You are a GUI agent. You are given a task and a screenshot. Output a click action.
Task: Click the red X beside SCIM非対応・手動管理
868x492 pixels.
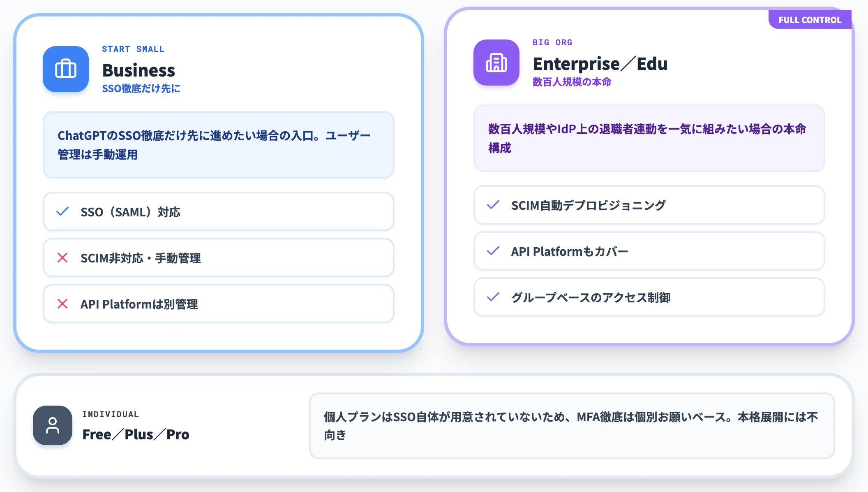(62, 258)
